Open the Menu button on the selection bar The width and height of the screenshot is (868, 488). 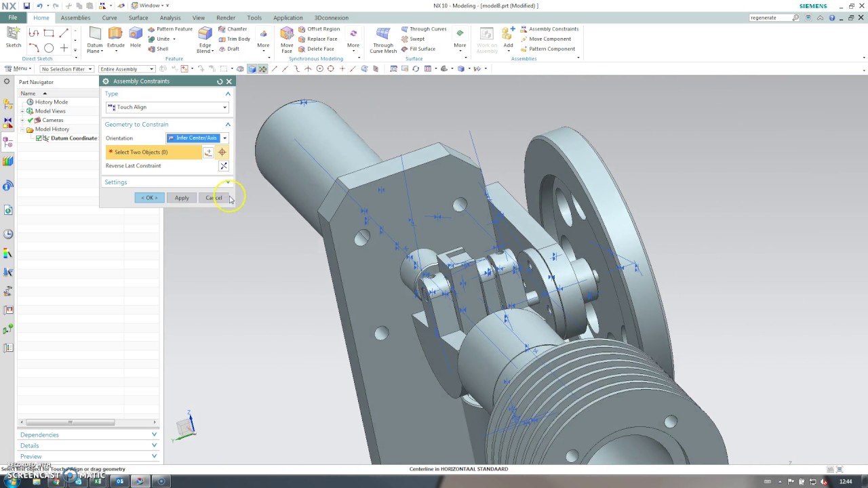click(18, 68)
